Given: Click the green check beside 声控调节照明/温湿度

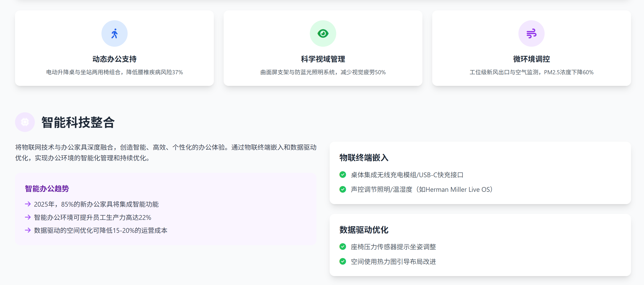Looking at the screenshot, I should (x=343, y=189).
